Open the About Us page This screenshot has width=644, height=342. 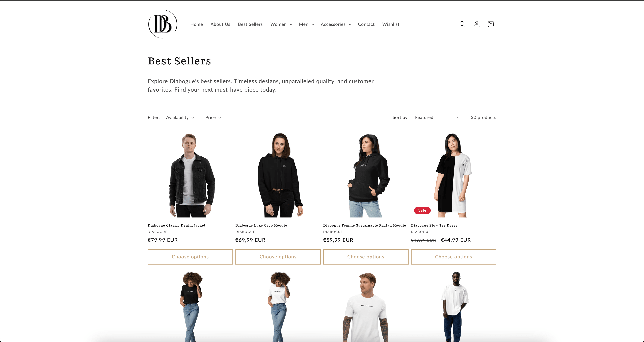[220, 24]
